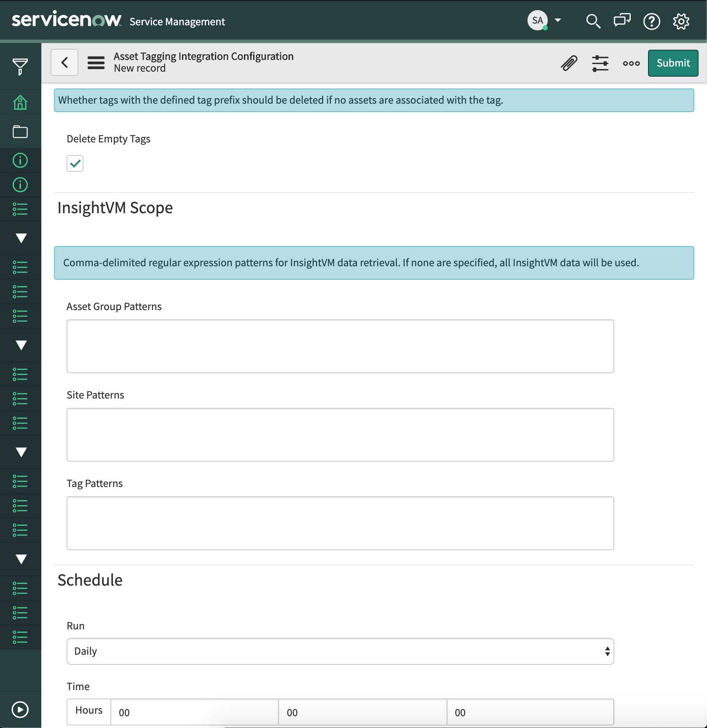Collapse the first sidebar section triangle
707x728 pixels.
(x=21, y=238)
